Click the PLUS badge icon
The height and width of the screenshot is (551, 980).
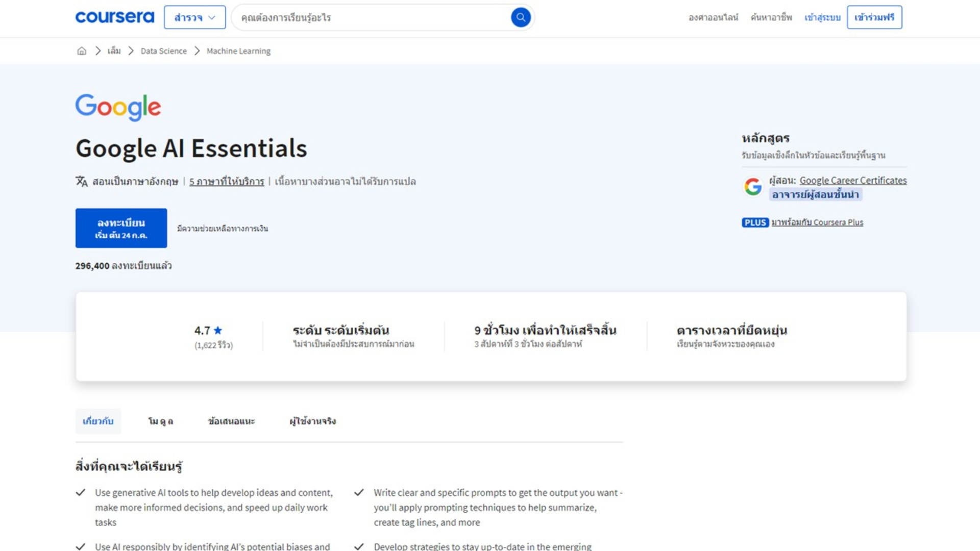tap(755, 222)
